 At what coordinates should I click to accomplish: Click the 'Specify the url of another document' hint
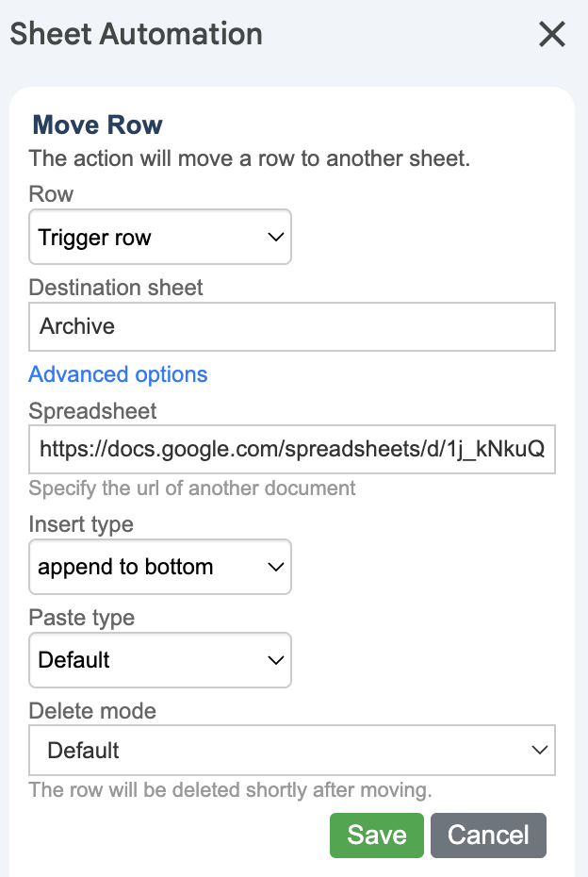click(192, 488)
